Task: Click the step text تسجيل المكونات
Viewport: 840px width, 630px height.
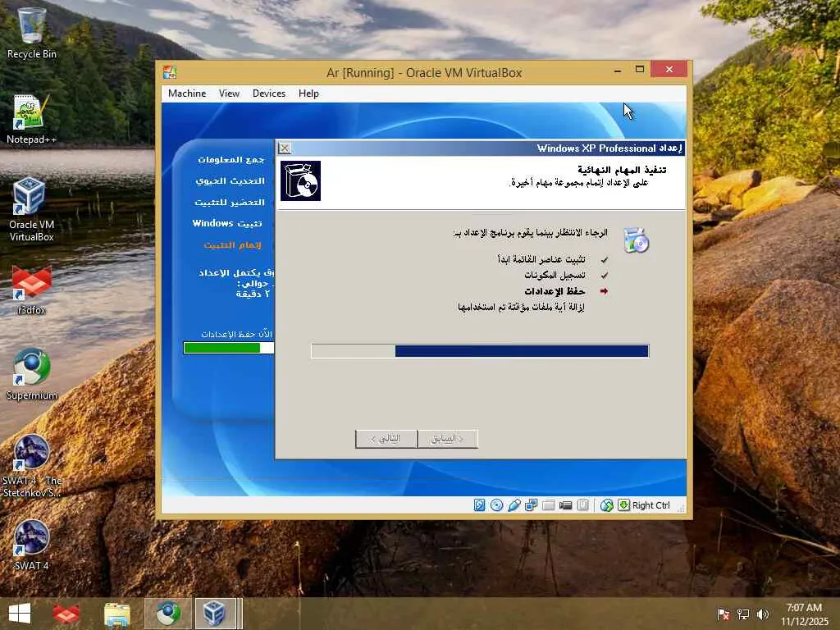Action: [555, 276]
